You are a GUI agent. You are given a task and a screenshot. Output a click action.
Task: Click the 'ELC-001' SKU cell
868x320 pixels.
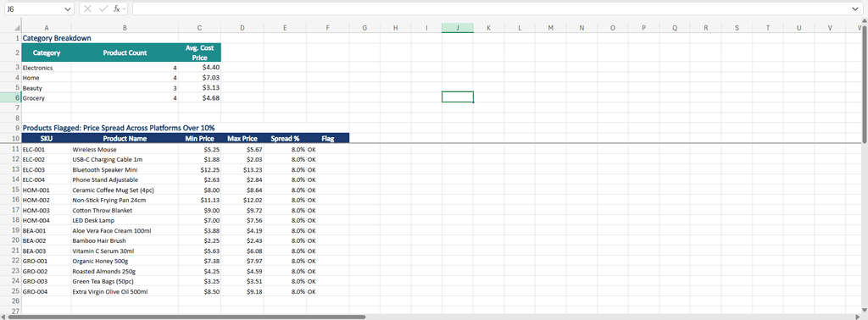coord(47,149)
